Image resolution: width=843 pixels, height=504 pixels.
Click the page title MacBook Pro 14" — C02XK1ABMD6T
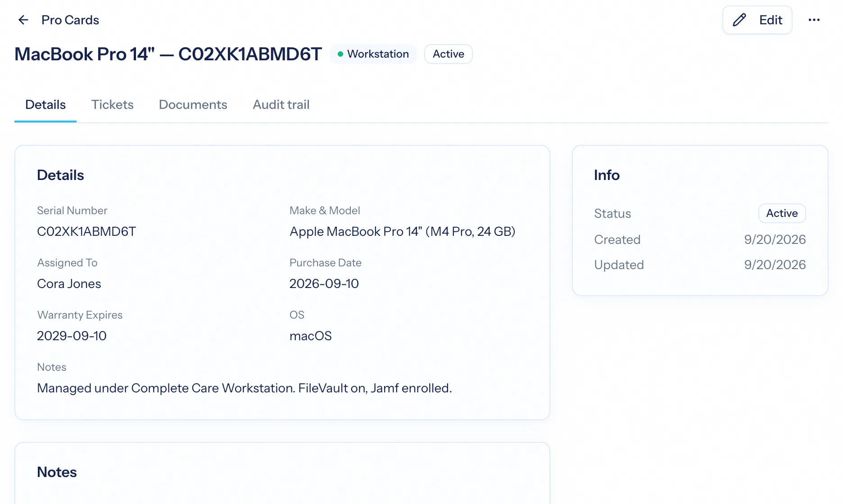click(x=168, y=54)
